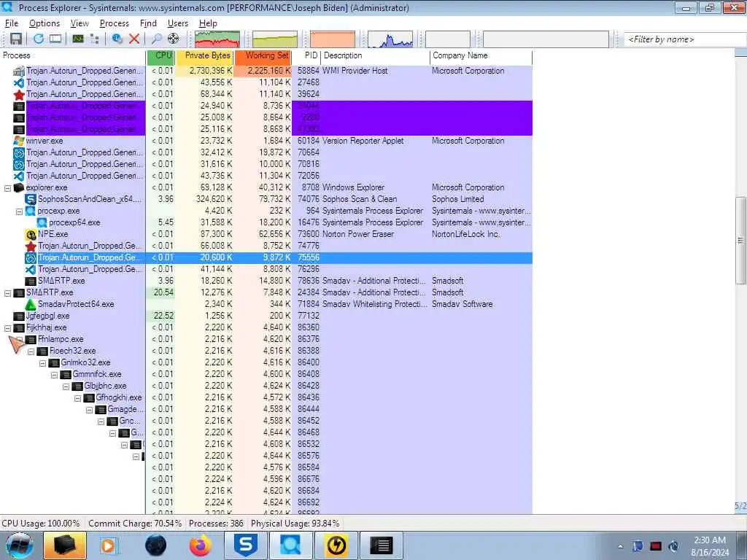The image size is (747, 560).
Task: Collapse the Gmmnifck.exe tree node
Action: pos(54,375)
